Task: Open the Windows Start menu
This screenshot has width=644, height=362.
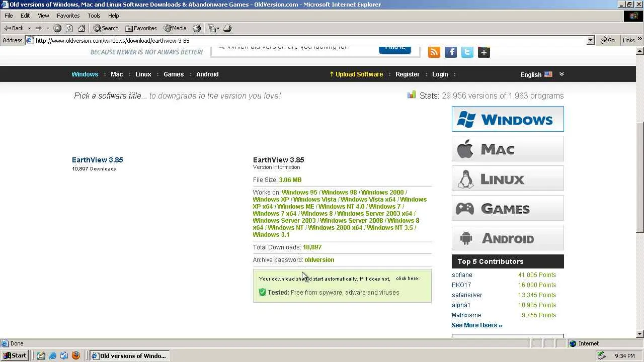Action: (15, 355)
